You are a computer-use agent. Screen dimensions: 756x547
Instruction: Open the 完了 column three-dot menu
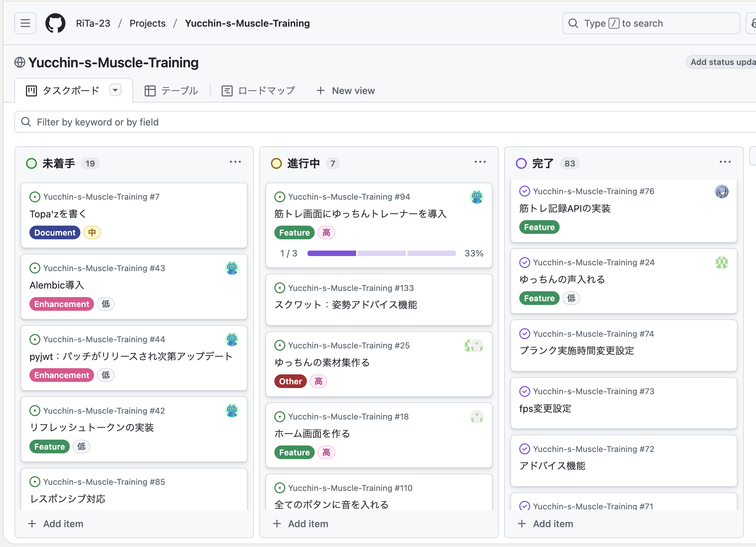(725, 162)
